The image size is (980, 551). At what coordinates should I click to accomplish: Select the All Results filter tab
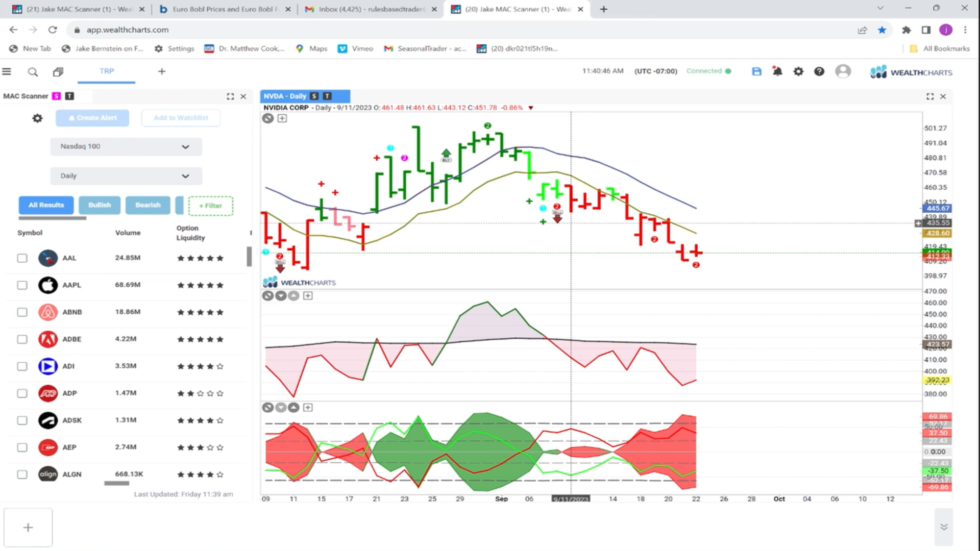46,205
